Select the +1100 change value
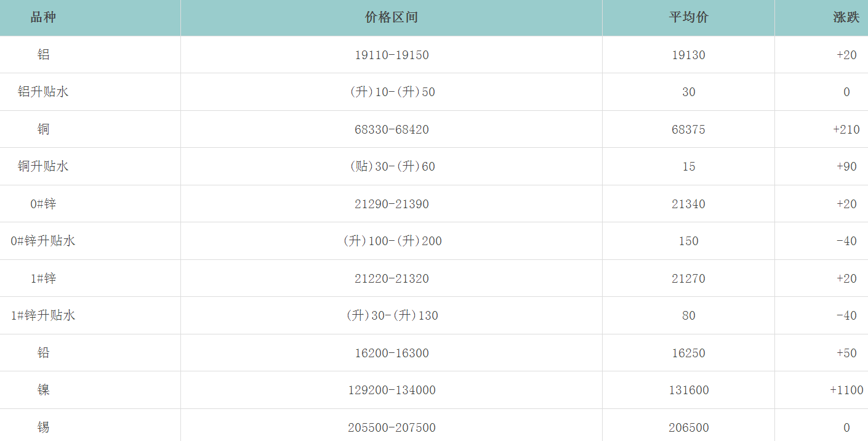 (x=846, y=390)
